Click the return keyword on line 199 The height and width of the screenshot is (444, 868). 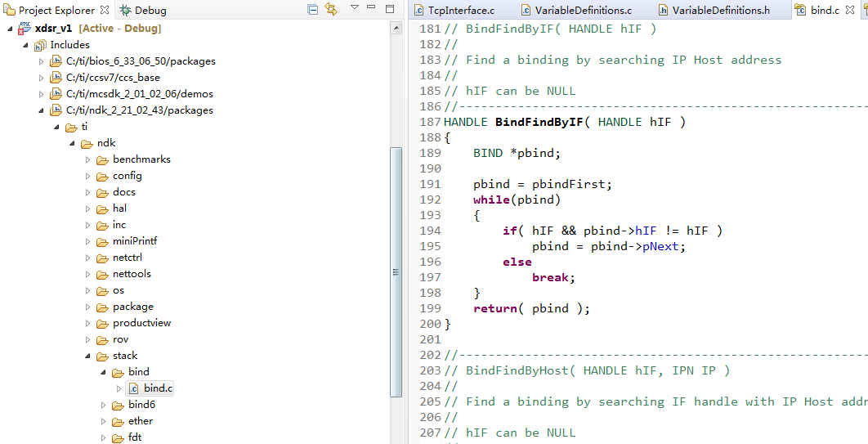(495, 308)
